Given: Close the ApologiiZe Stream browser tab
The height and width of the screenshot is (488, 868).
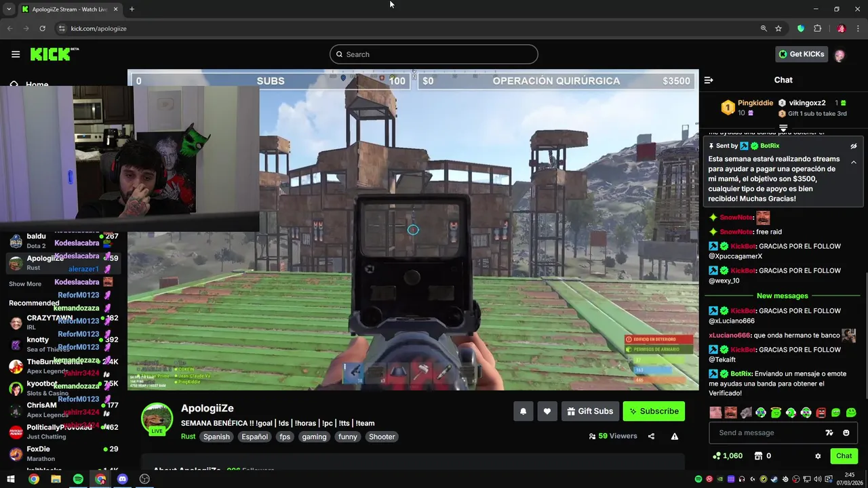Looking at the screenshot, I should [116, 9].
